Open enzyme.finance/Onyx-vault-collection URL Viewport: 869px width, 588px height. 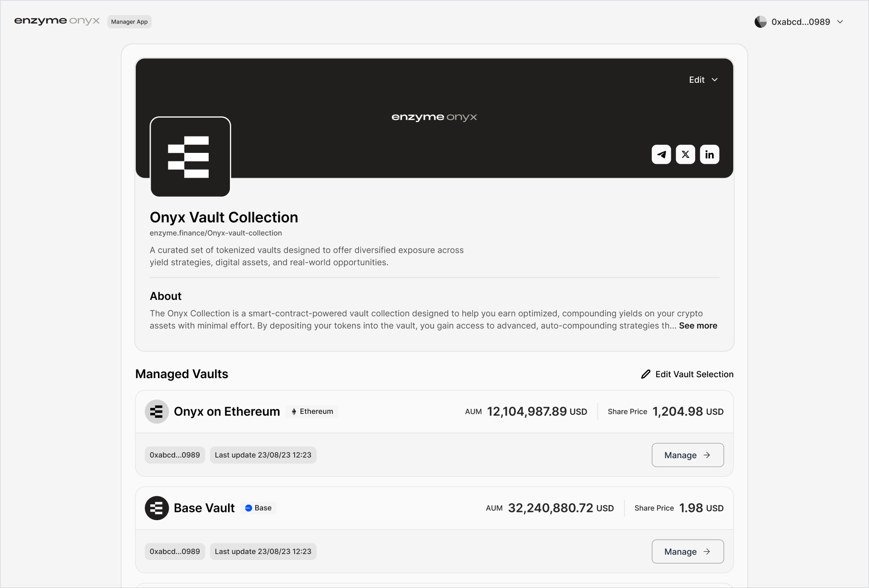[216, 233]
